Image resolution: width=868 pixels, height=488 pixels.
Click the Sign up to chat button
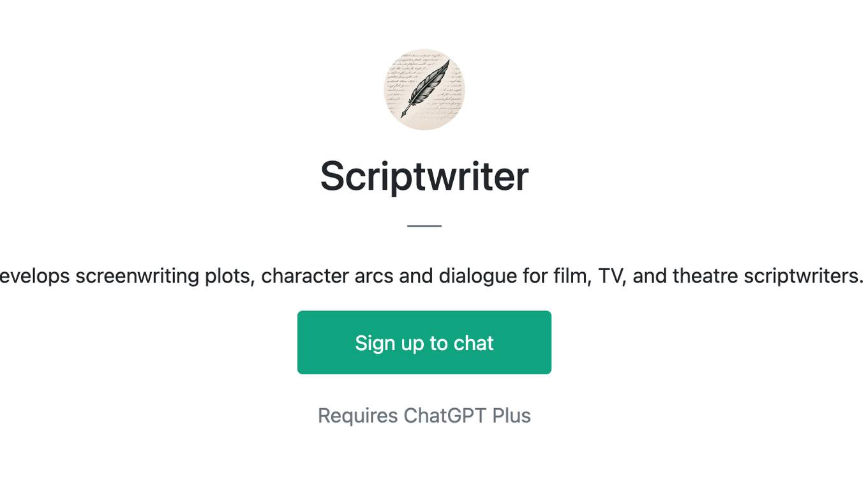click(x=424, y=342)
